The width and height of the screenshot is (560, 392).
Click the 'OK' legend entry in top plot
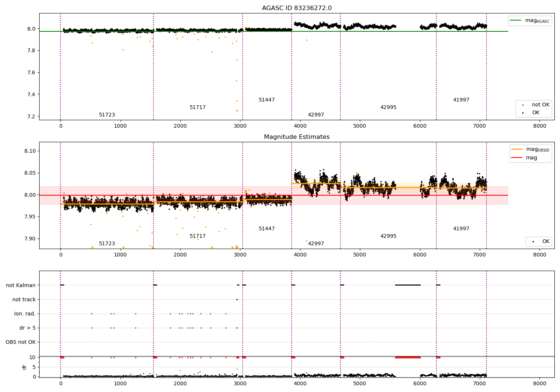click(536, 113)
